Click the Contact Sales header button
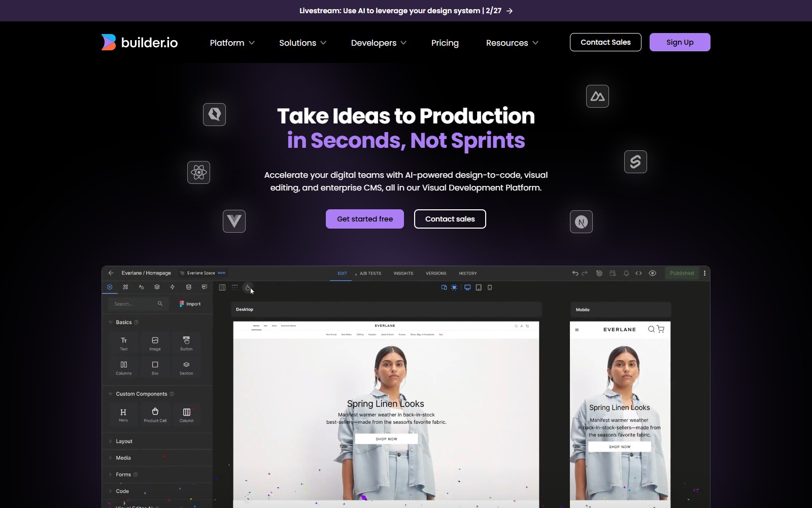Viewport: 812px width, 508px height. pos(605,42)
